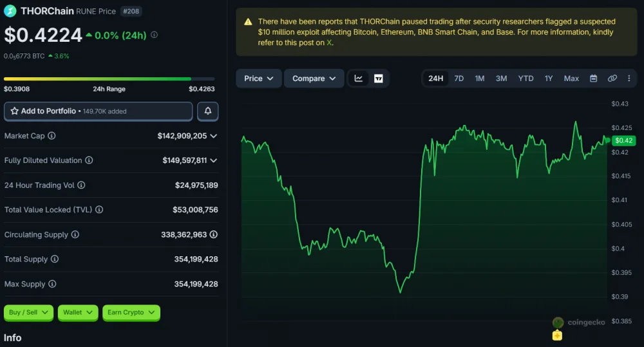Switch to line chart view icon

pyautogui.click(x=359, y=79)
